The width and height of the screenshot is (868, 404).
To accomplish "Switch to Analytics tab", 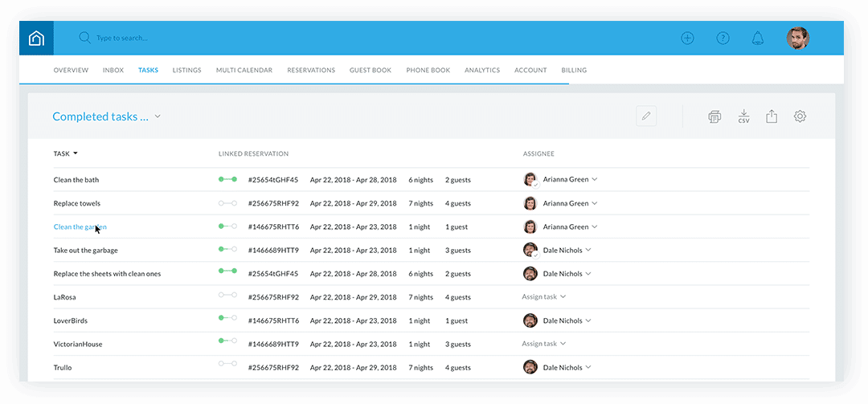I will (x=482, y=71).
